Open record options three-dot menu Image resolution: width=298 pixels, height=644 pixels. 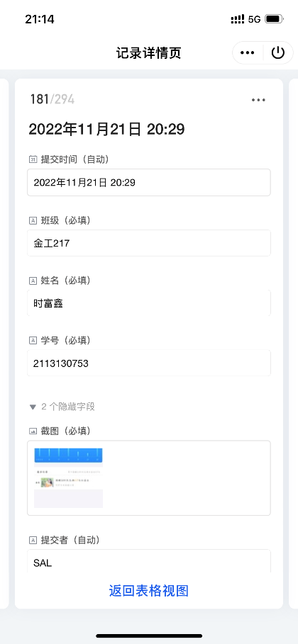coord(258,100)
